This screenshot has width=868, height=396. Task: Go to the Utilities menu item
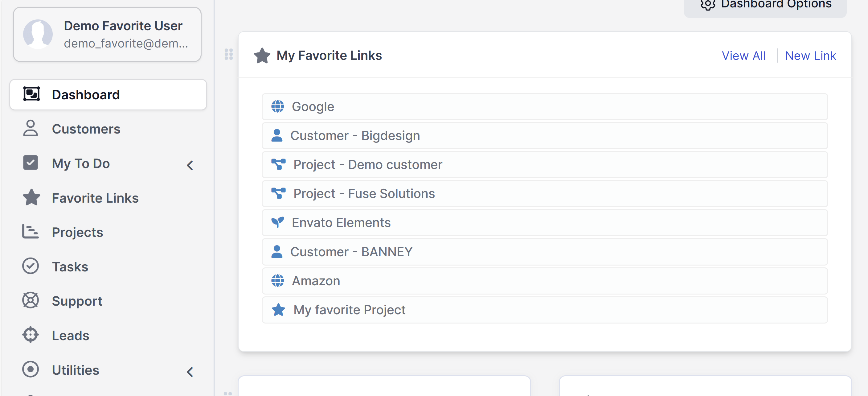pos(76,370)
